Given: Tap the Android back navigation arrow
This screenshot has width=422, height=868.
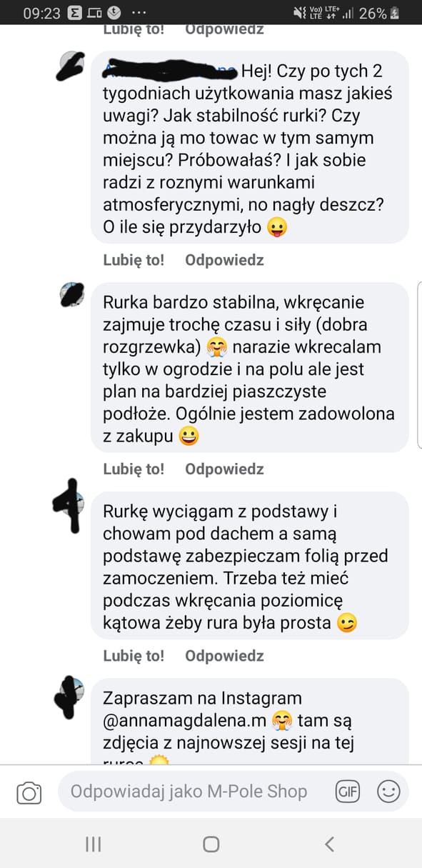Looking at the screenshot, I should [x=329, y=844].
